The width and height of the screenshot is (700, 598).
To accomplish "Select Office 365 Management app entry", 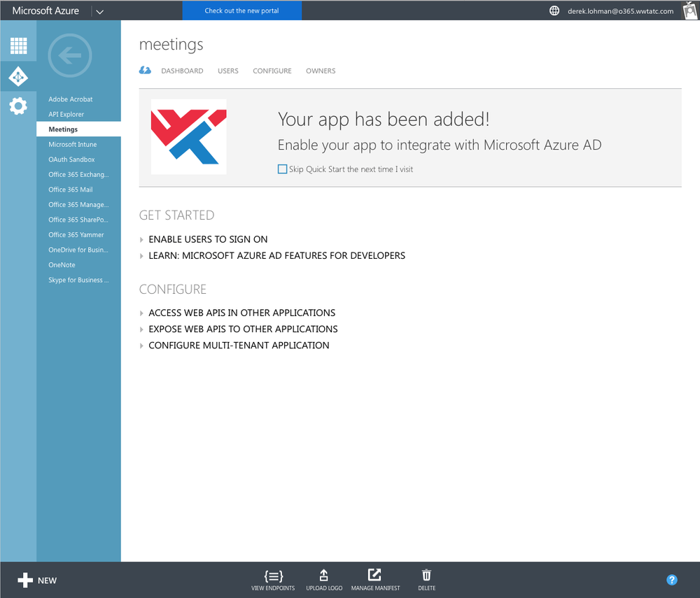I will pyautogui.click(x=78, y=205).
